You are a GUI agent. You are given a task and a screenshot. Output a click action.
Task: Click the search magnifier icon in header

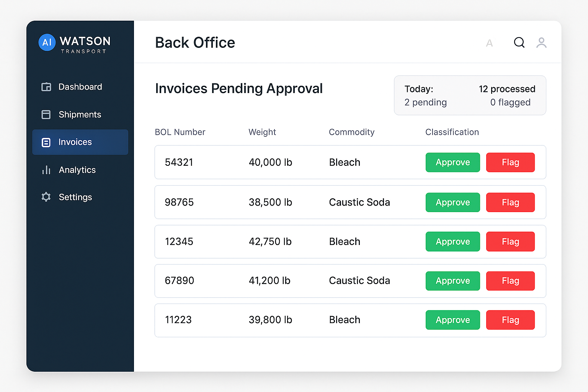[x=519, y=42]
